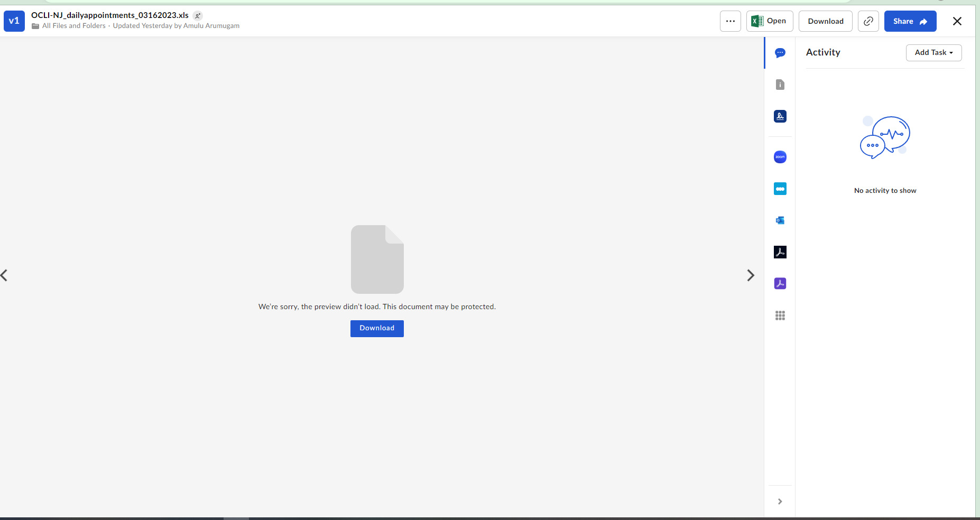The width and height of the screenshot is (980, 520).
Task: Open the Outlook integration icon
Action: coord(780,220)
